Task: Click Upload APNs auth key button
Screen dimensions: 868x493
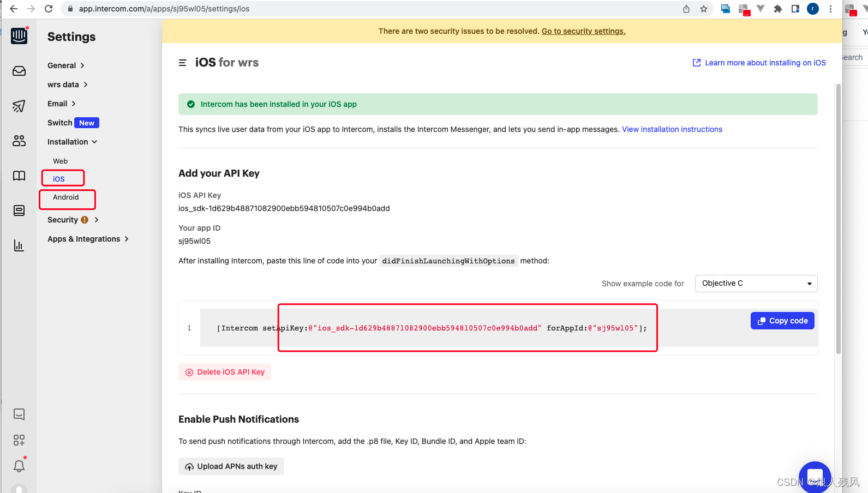Action: tap(231, 466)
